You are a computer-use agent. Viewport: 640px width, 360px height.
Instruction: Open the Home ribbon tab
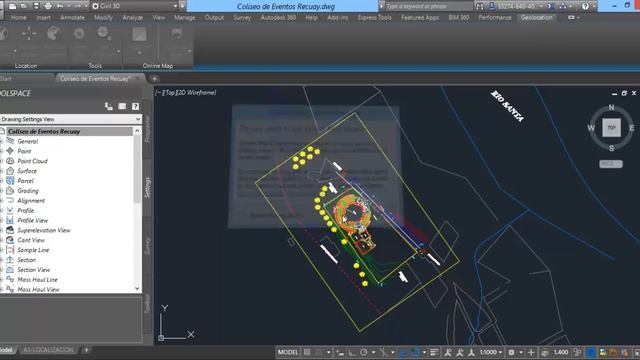pos(19,18)
